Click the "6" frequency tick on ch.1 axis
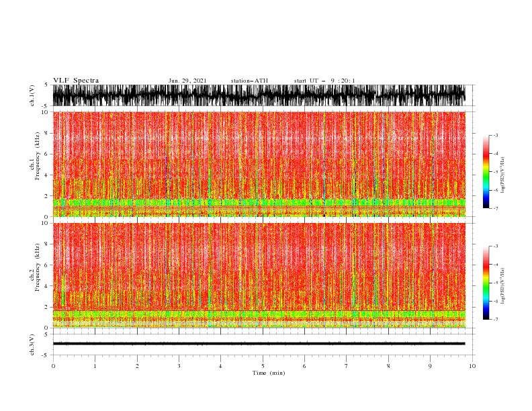 [48, 154]
